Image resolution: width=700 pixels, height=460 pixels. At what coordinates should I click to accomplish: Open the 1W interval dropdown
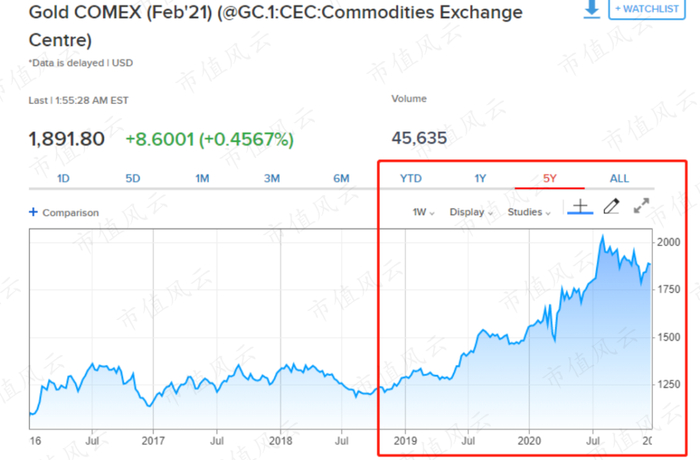(423, 212)
